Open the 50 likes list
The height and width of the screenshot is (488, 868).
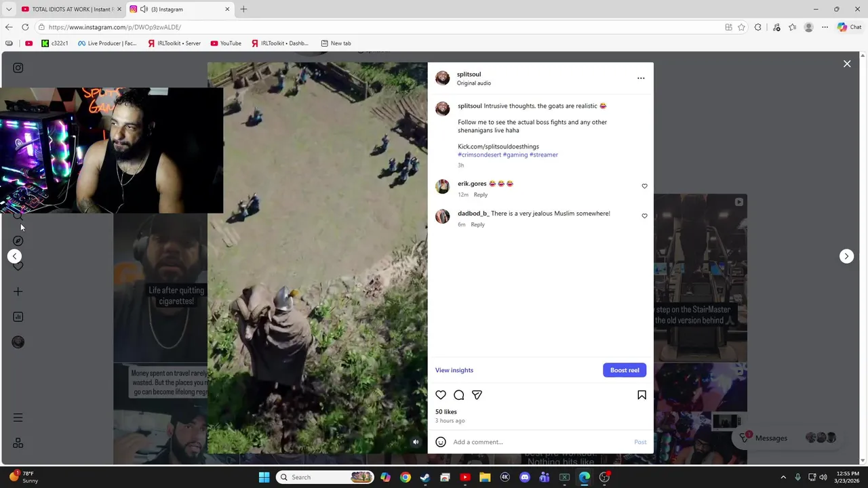pyautogui.click(x=446, y=412)
